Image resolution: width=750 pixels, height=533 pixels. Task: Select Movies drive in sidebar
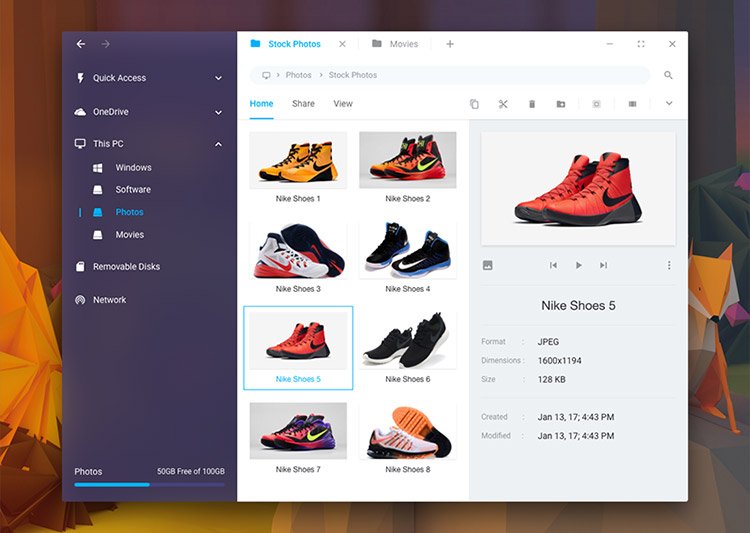click(130, 234)
